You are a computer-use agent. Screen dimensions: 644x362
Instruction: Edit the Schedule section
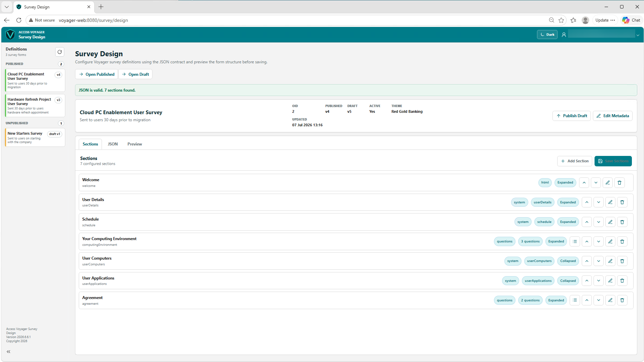[610, 222]
